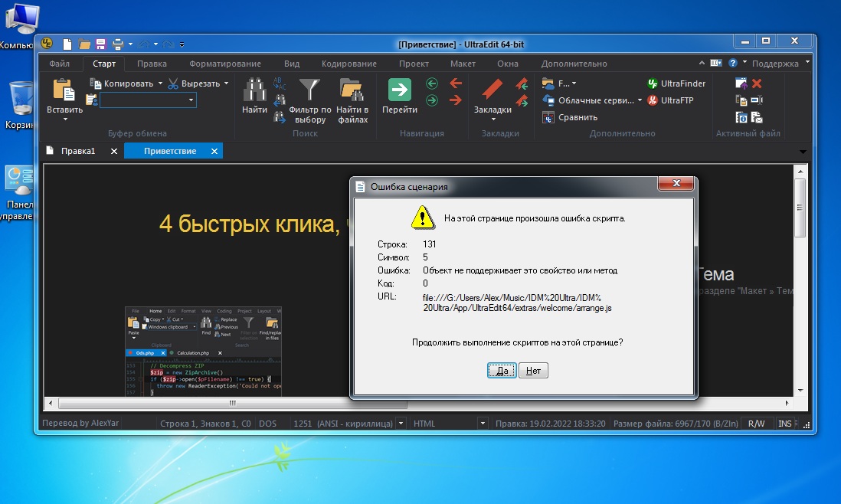Switch to the Макет ribbon tab
The width and height of the screenshot is (841, 504).
click(x=463, y=64)
